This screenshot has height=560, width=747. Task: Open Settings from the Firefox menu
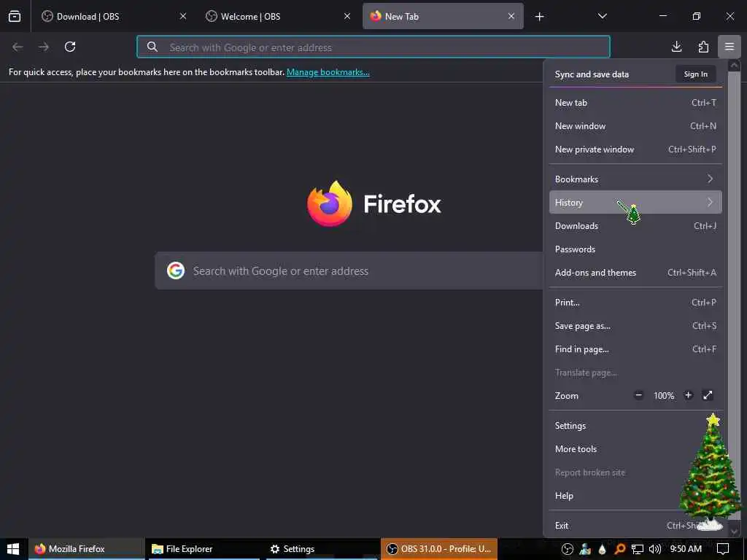(635, 426)
